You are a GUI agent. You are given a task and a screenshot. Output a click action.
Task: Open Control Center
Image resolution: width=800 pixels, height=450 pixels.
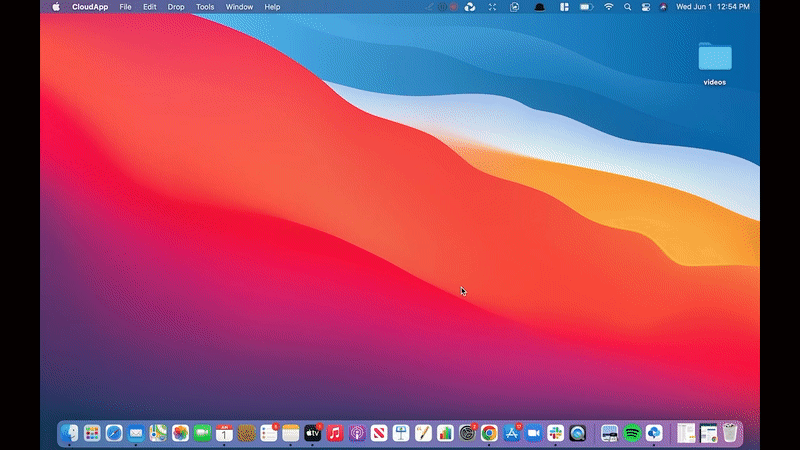[x=646, y=7]
